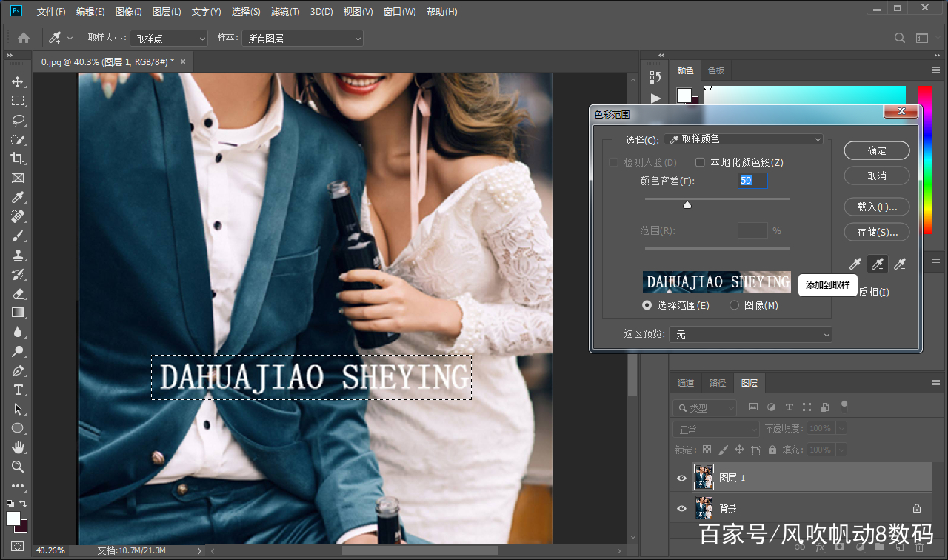Click the Fuzziness slider handle
Screen dimensions: 948x560
click(x=687, y=205)
